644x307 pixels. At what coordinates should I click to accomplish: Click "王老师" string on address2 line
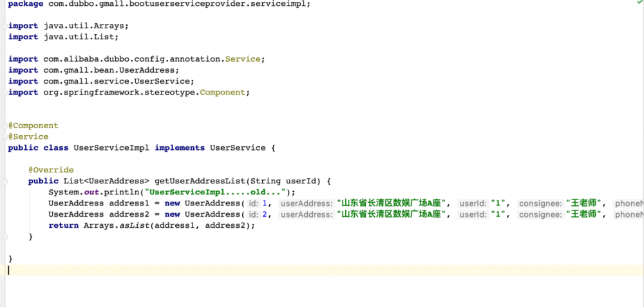[583, 214]
